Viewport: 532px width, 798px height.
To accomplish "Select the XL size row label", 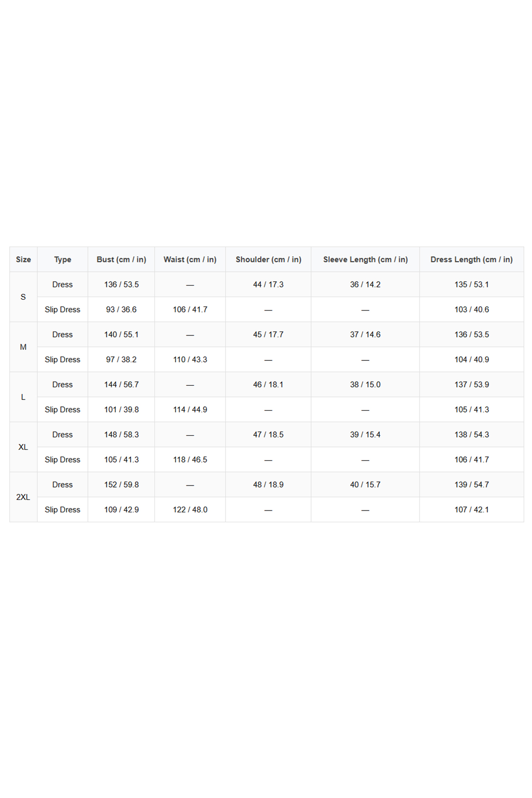I will [x=23, y=447].
